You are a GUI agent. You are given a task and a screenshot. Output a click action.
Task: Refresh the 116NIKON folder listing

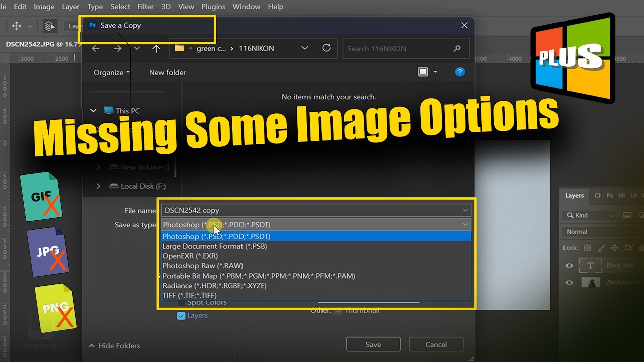[326, 48]
